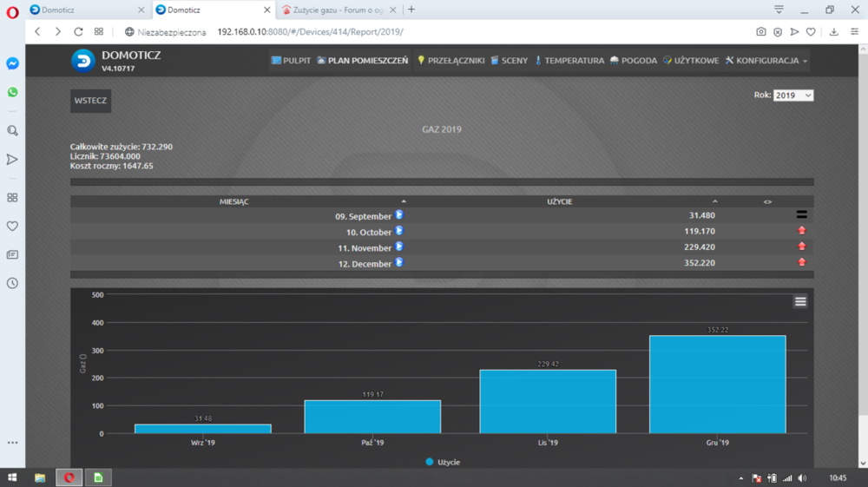
Task: Open Messenger in the Opera sidebar
Action: [x=12, y=63]
